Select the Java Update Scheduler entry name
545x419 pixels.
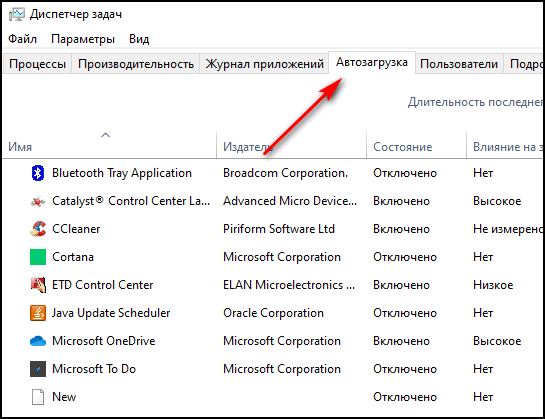click(x=111, y=313)
